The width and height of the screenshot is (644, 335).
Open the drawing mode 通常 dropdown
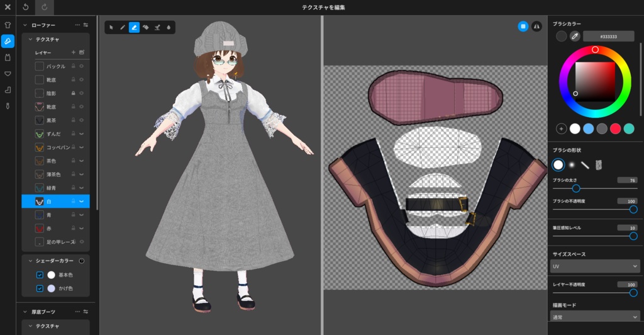(595, 317)
